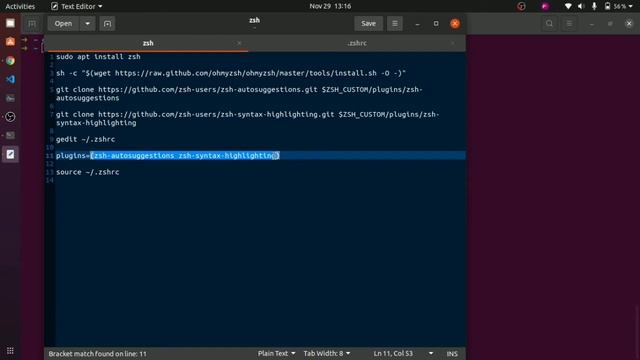The image size is (640, 360).
Task: Click the pink tray application icon
Action: pos(545,6)
